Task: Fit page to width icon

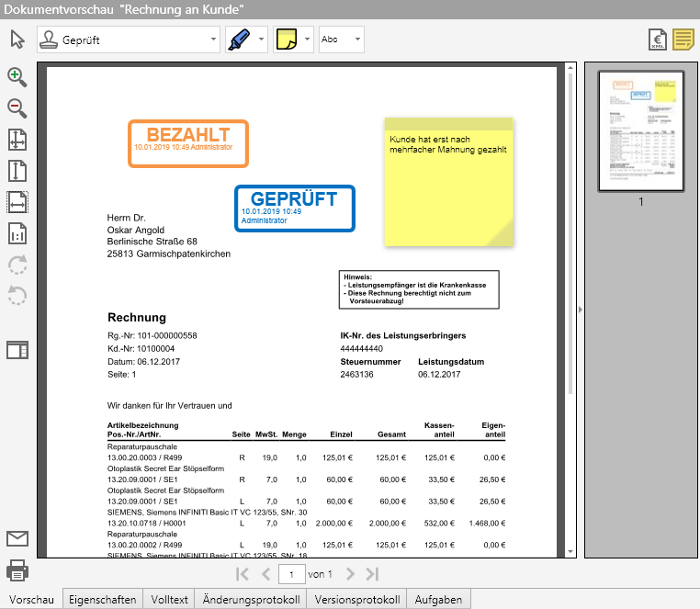Action: (x=17, y=202)
